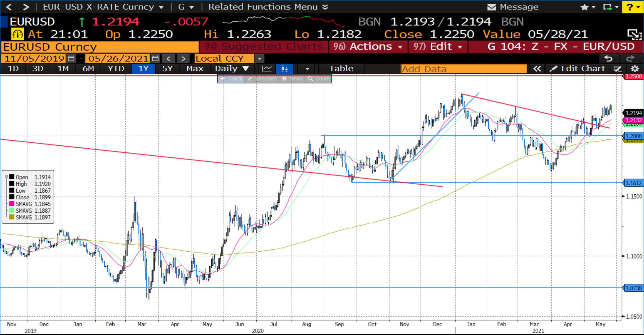
Task: Click the Local CCY field
Action: click(x=224, y=59)
